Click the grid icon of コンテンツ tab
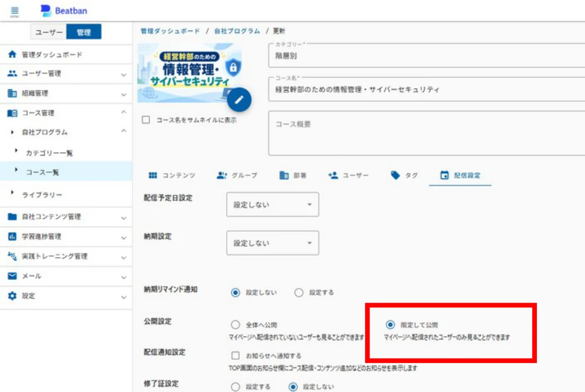585x392 pixels. 153,175
